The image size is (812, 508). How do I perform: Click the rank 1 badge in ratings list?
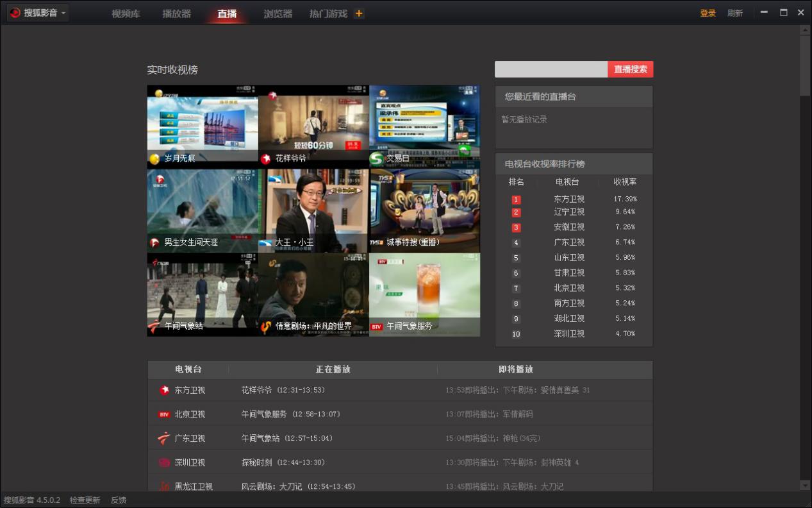[516, 199]
